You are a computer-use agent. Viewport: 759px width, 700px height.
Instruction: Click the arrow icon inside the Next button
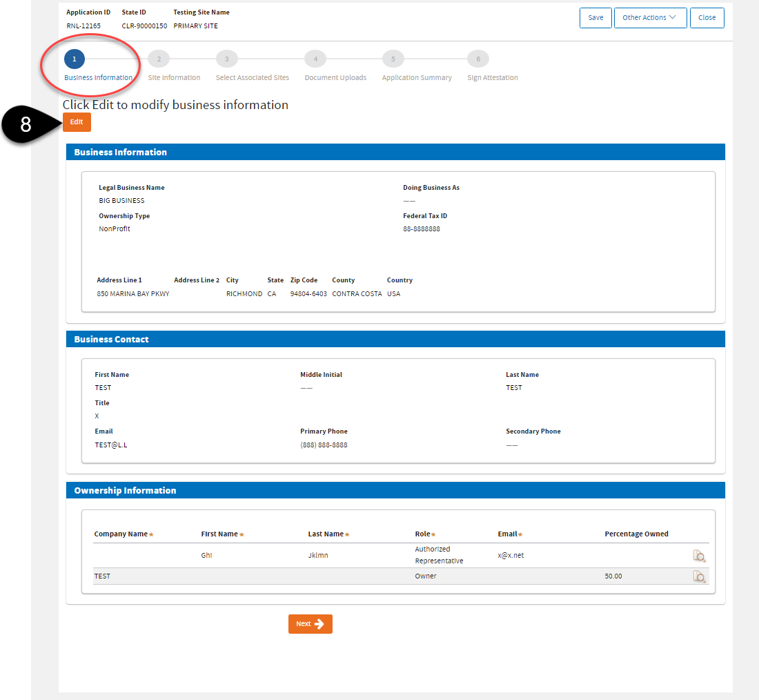pos(321,623)
